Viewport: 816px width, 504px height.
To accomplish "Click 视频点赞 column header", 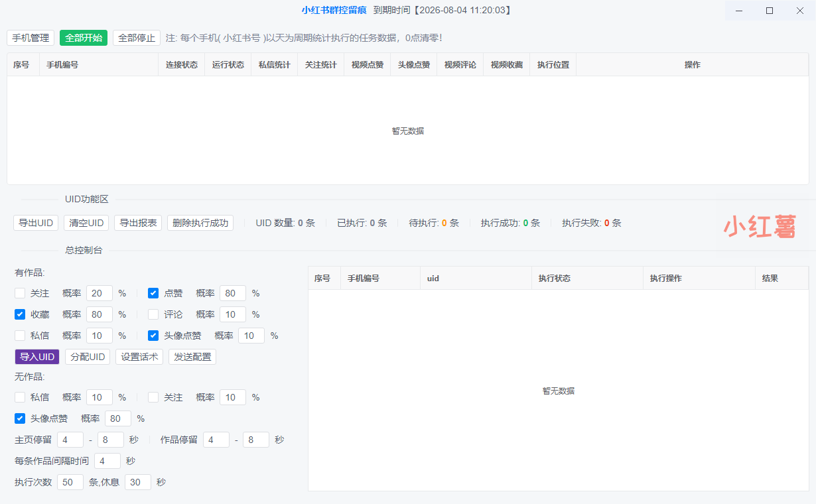I will click(x=368, y=65).
